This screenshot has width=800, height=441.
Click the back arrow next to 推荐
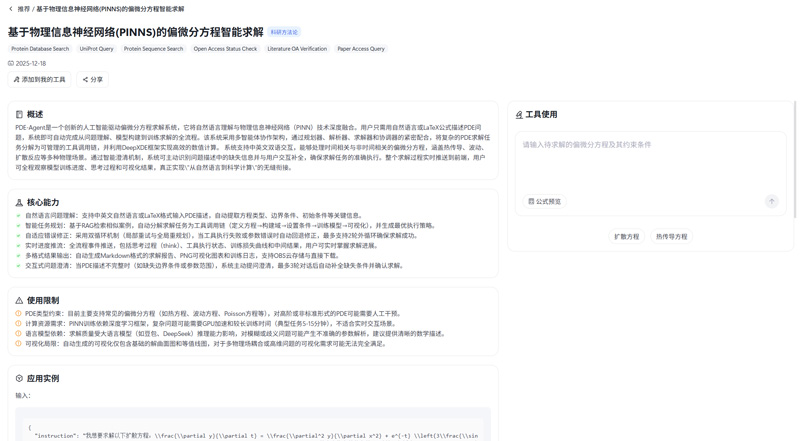click(x=11, y=9)
